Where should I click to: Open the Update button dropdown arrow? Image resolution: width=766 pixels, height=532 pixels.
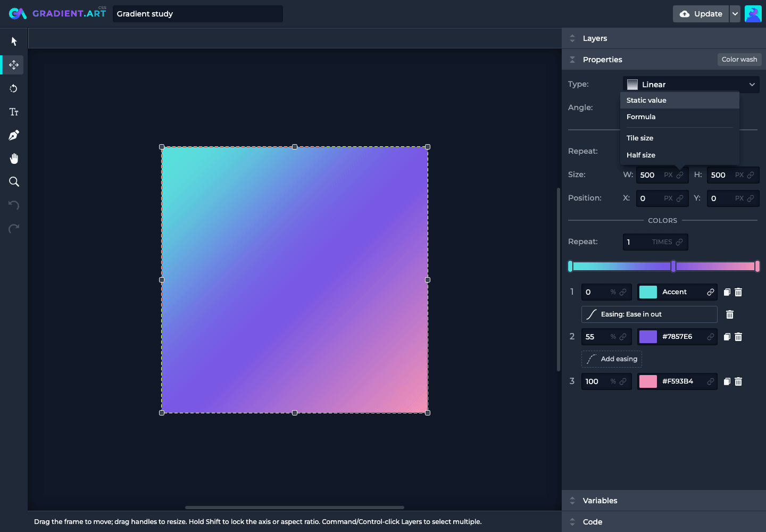pyautogui.click(x=735, y=14)
